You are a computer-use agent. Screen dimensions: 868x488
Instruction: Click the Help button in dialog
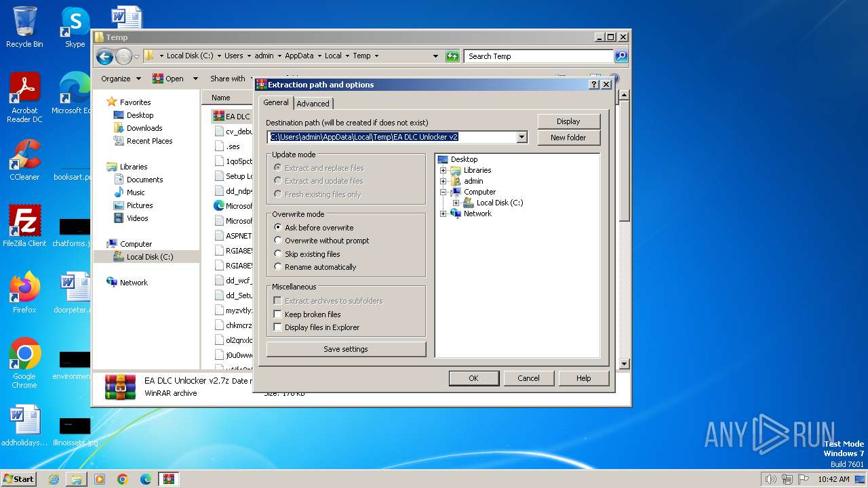point(583,378)
